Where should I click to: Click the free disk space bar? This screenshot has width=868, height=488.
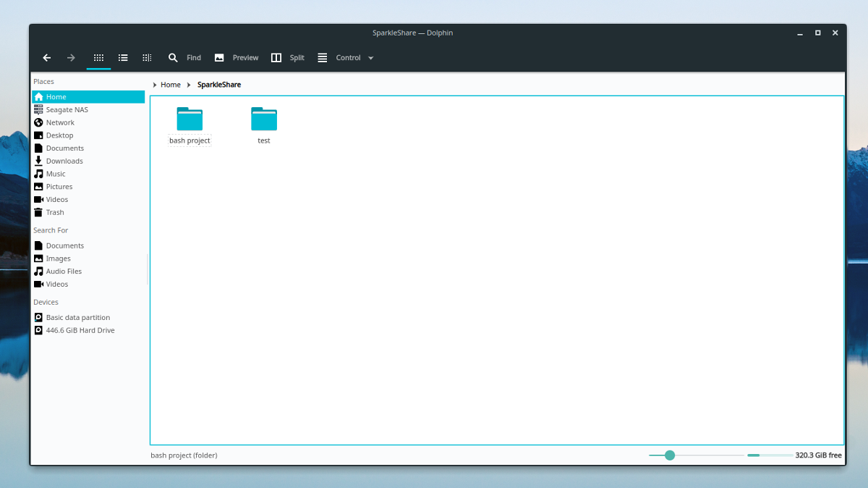770,455
